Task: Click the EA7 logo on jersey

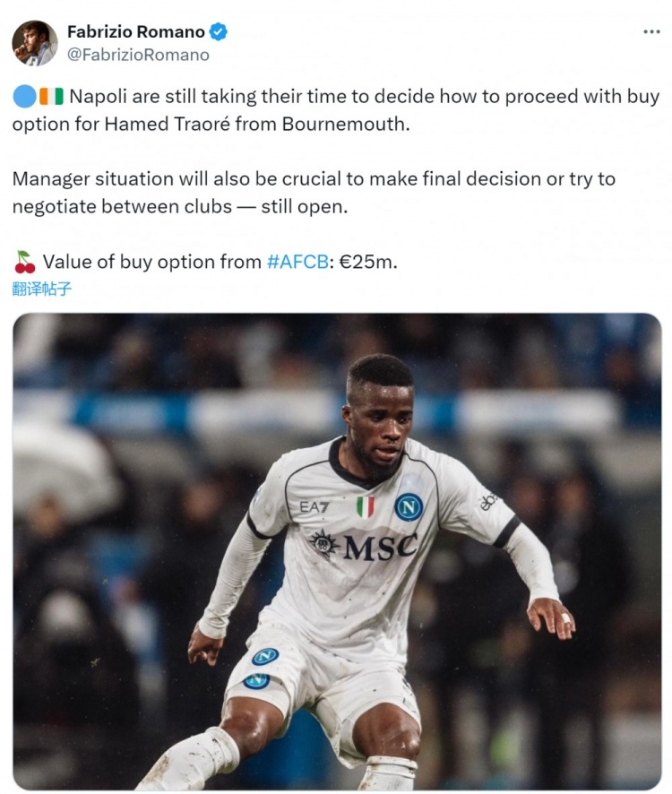Action: tap(314, 506)
